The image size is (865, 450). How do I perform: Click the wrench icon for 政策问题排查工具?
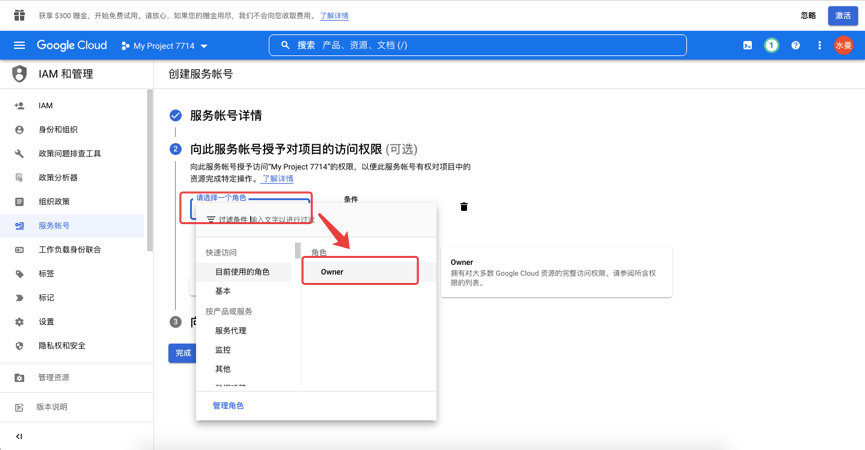19,153
